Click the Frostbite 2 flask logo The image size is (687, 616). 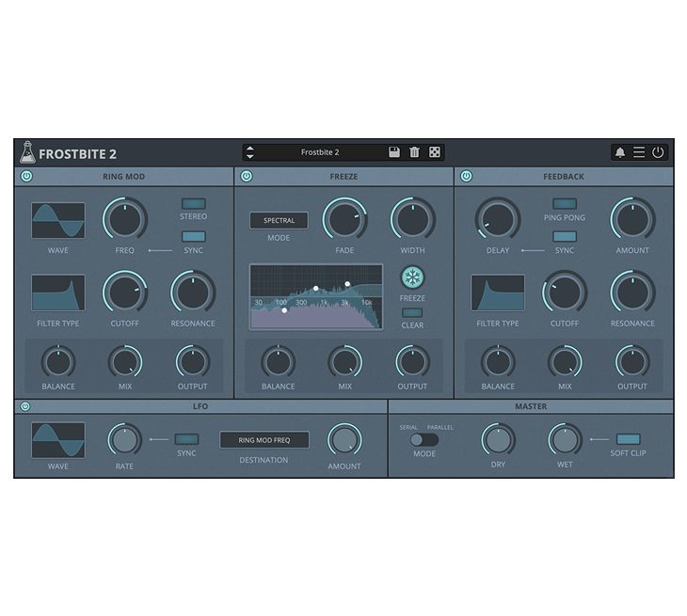coord(27,152)
